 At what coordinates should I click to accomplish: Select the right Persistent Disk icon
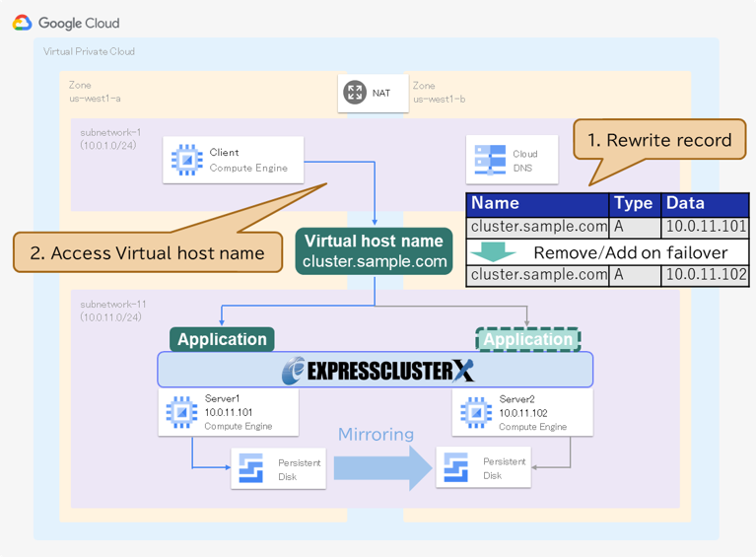(x=455, y=467)
